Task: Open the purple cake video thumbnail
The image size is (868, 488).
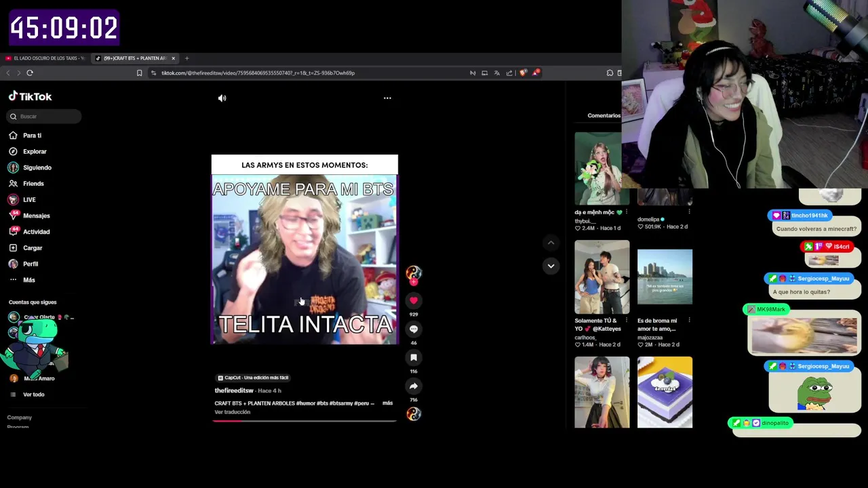Action: (x=665, y=392)
